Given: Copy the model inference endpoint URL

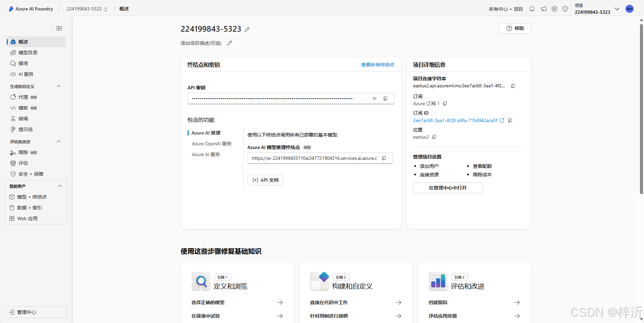Looking at the screenshot, I should (384, 158).
